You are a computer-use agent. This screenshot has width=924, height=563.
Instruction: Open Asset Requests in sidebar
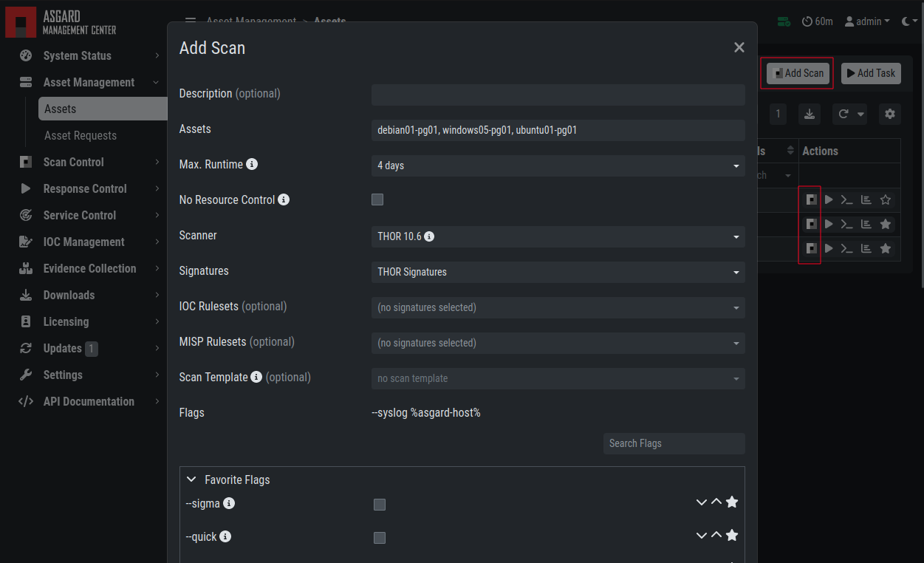click(x=103, y=135)
